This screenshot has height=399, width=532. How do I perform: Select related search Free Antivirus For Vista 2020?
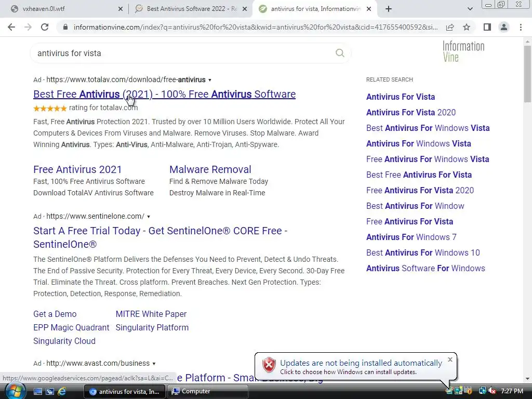tap(420, 190)
